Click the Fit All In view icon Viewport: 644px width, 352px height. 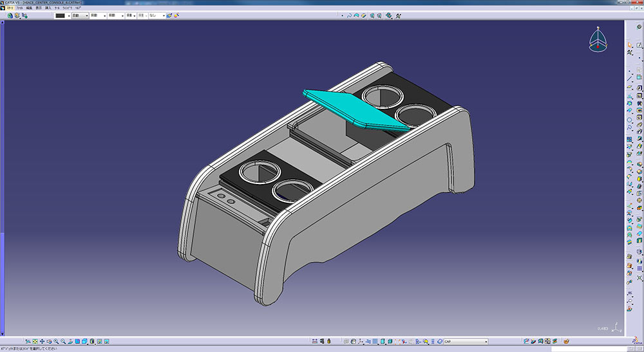[35, 341]
